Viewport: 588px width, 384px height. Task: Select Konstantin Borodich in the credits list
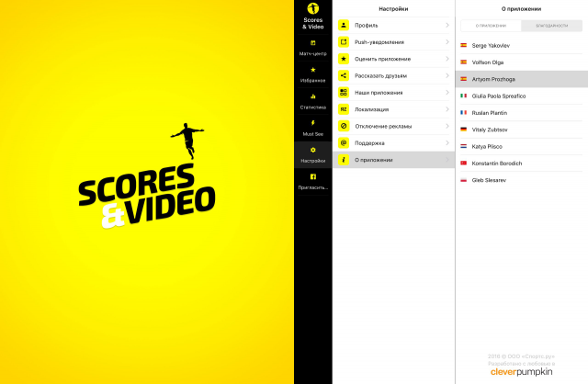tap(522, 164)
